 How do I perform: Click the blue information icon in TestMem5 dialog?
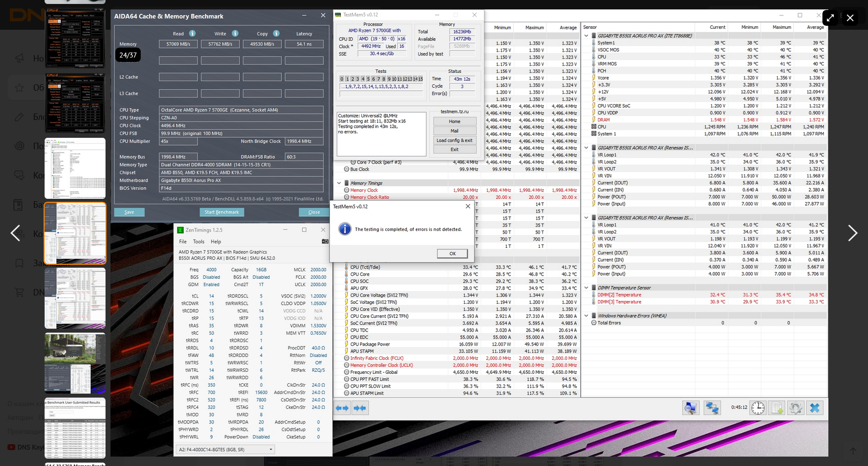(345, 229)
